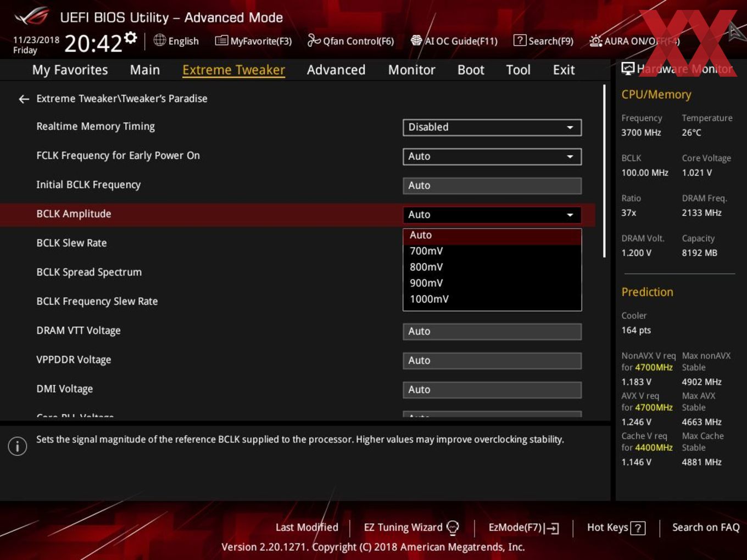Click the back arrow to Extreme Tweaker
This screenshot has width=747, height=560.
(24, 99)
